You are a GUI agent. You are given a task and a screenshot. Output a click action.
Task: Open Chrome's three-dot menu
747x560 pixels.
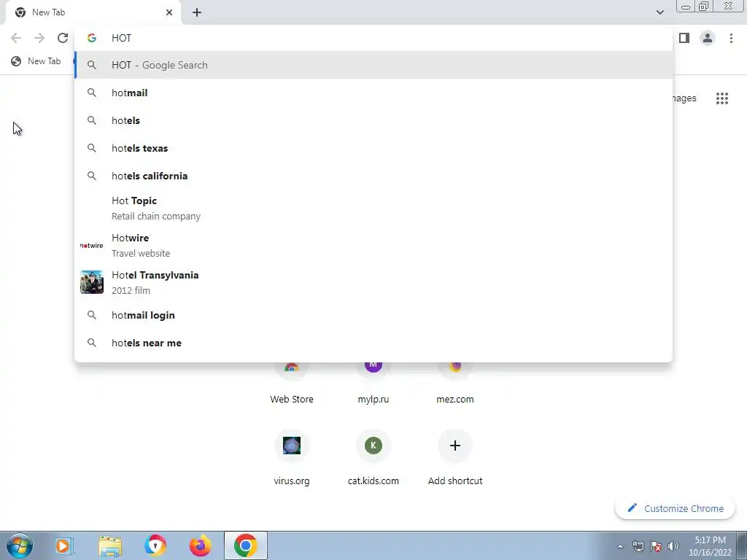click(731, 38)
